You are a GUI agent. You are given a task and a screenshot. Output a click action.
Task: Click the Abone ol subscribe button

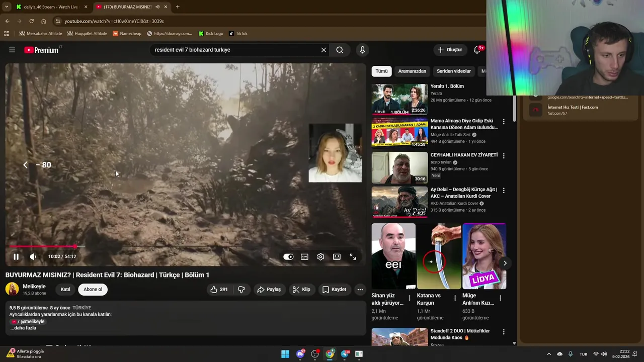93,289
